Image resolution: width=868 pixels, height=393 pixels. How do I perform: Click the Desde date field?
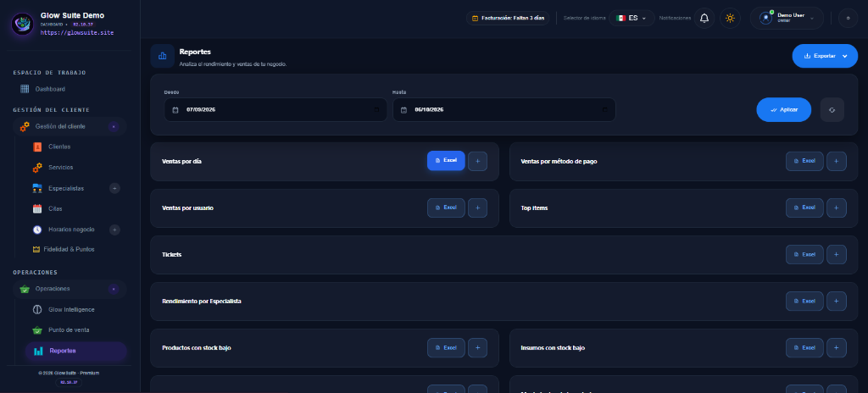tap(275, 109)
